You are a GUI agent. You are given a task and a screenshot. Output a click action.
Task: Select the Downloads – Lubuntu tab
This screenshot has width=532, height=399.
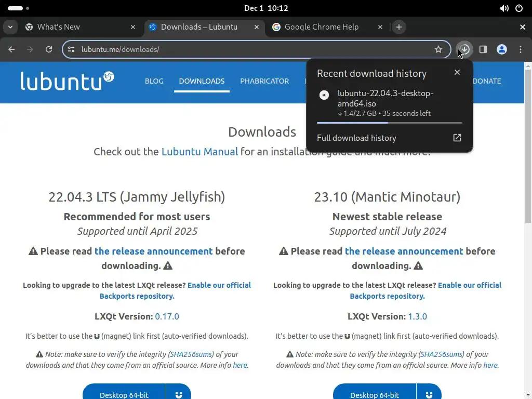[x=204, y=27]
